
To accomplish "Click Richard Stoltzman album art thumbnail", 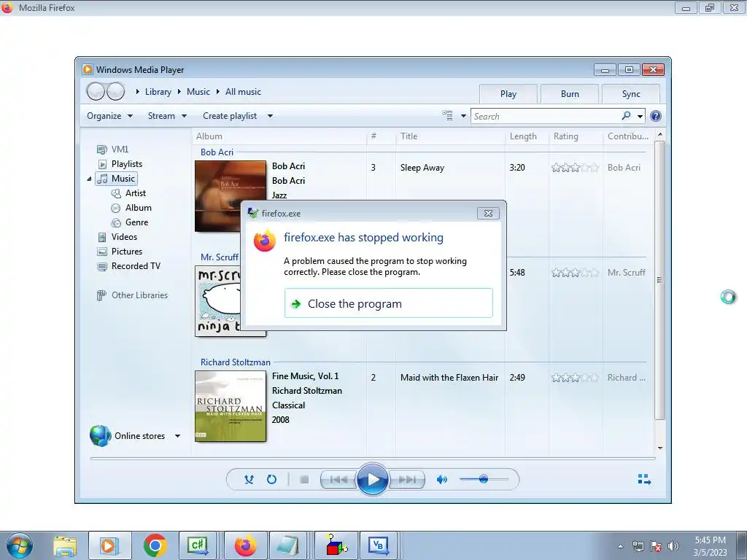I will [231, 406].
